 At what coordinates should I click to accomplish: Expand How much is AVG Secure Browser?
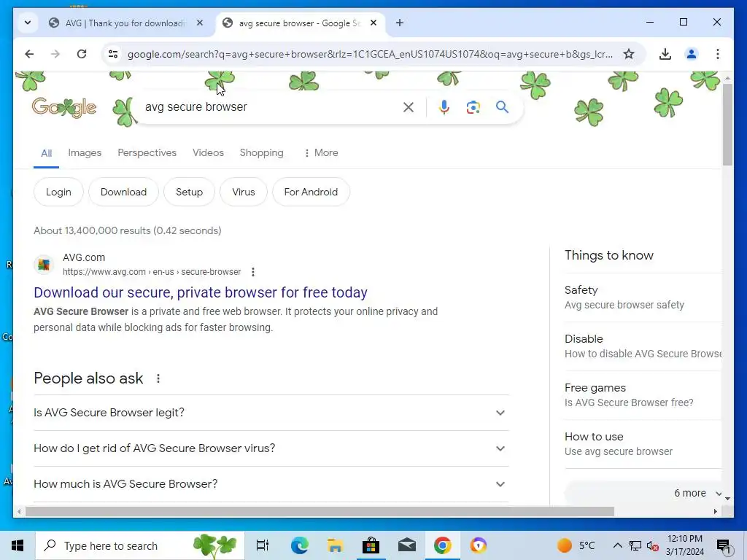point(271,484)
